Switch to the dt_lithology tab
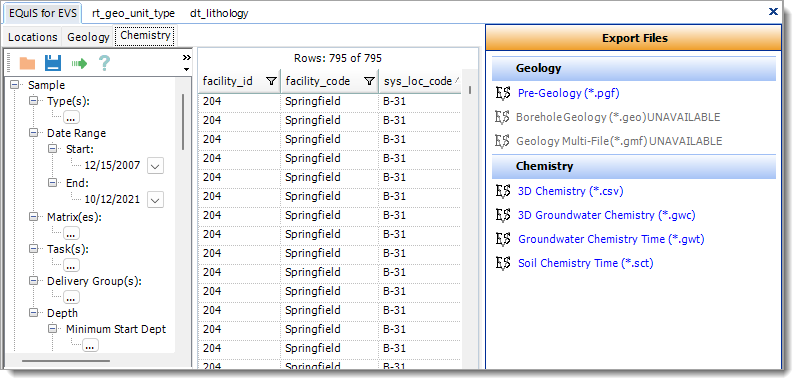799x385 pixels. (x=219, y=13)
